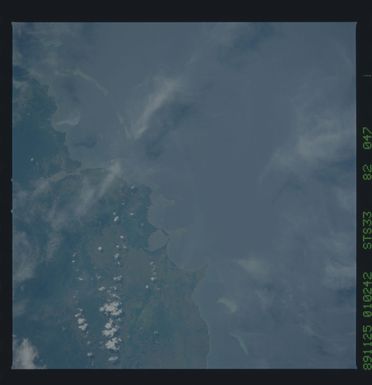
Task: Click the "STS33" mission label
Action: tap(367, 230)
